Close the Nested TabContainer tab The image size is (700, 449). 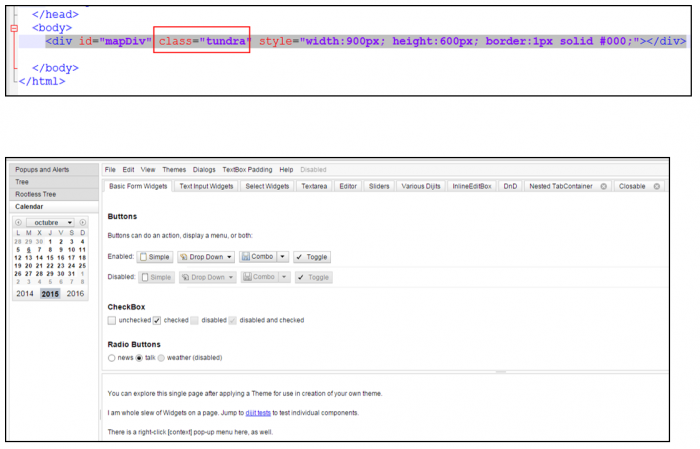click(x=603, y=186)
